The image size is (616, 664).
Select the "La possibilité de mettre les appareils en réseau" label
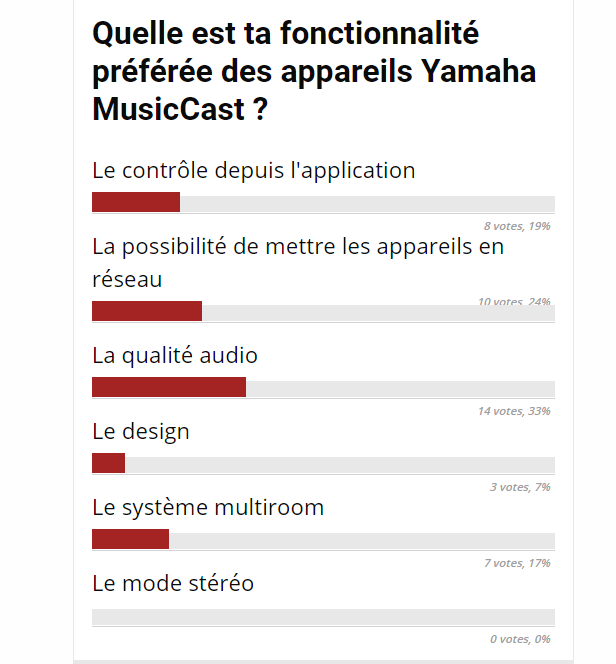(x=297, y=262)
